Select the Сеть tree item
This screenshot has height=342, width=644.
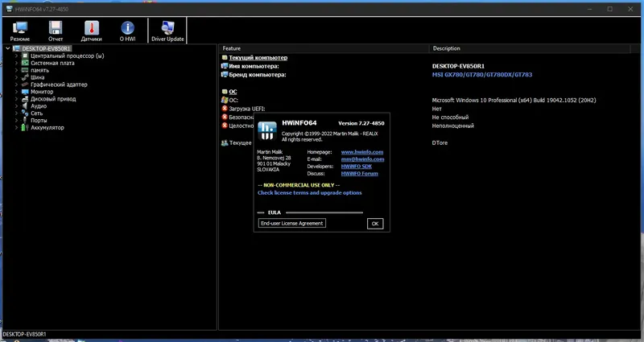pyautogui.click(x=36, y=113)
